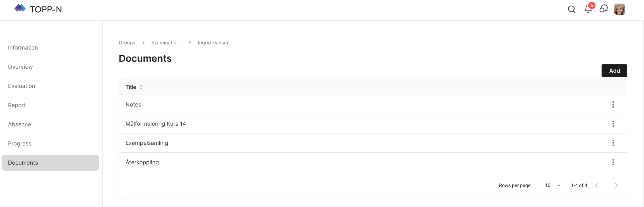Go to the previous page arrow
Viewport: 644px width, 207px height.
tap(596, 185)
